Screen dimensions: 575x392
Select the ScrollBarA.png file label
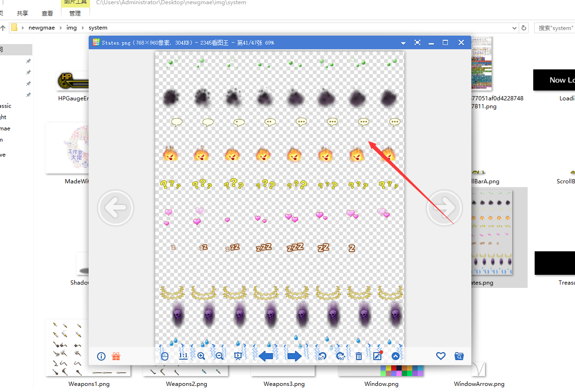485,181
